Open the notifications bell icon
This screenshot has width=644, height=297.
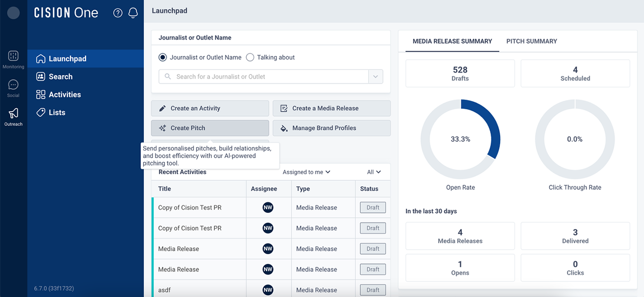click(x=133, y=13)
